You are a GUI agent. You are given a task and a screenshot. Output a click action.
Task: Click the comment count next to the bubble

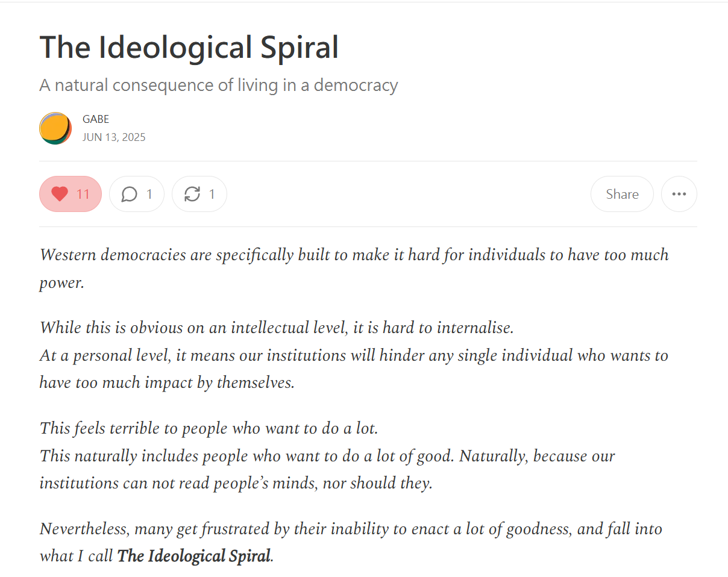point(149,194)
